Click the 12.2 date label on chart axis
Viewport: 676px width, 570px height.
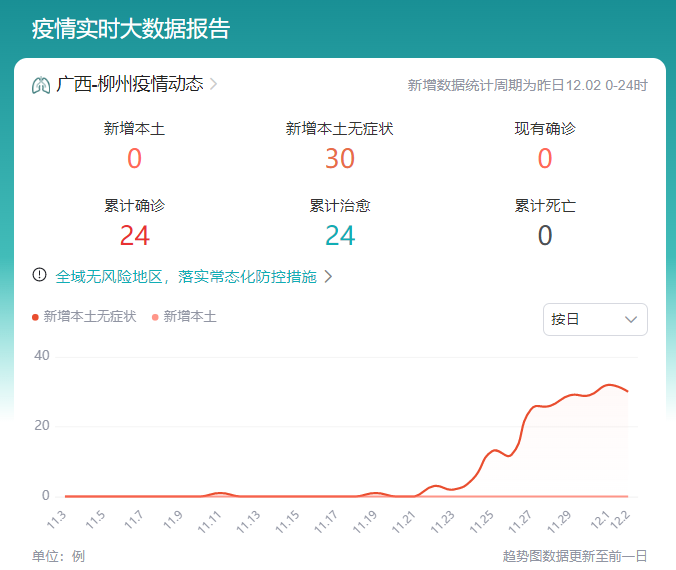tap(620, 519)
